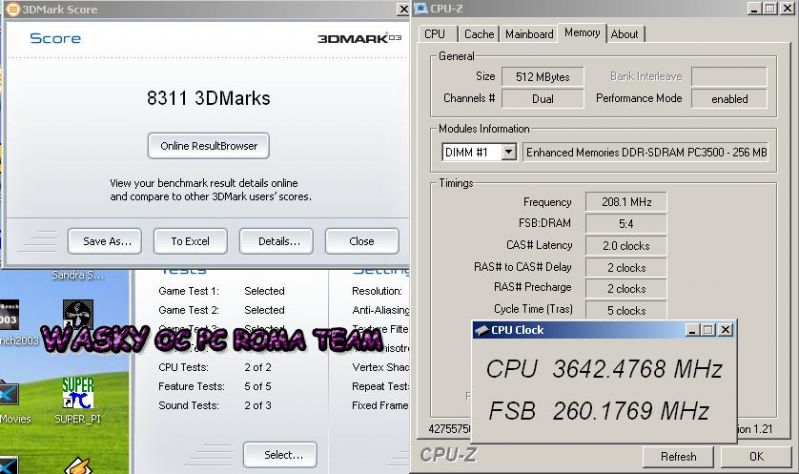This screenshot has height=474, width=799.
Task: Click Save As in 3DMark Score
Action: [x=104, y=241]
